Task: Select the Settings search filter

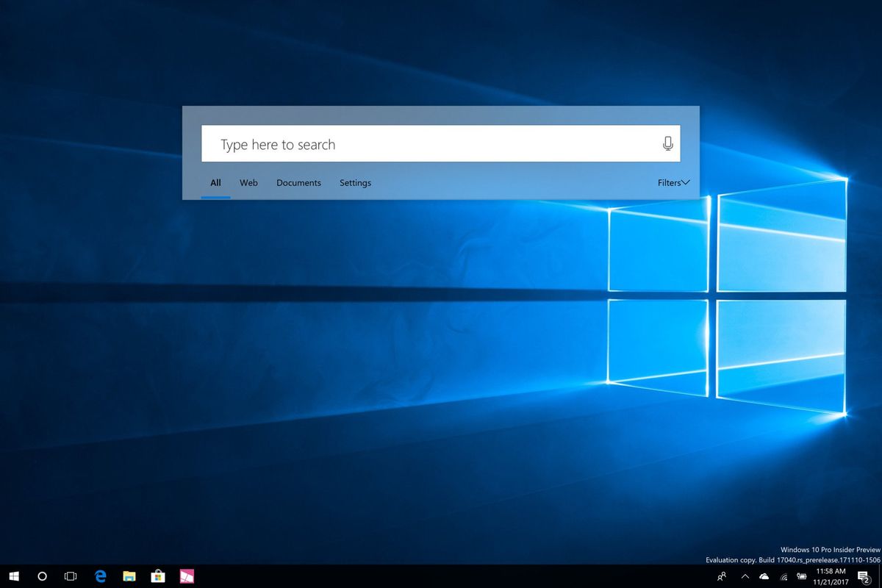Action: click(355, 182)
